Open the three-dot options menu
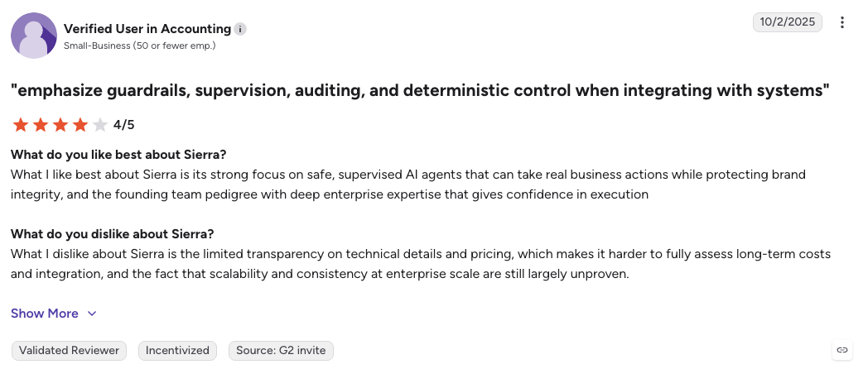This screenshot has height=369, width=868. pos(842,22)
